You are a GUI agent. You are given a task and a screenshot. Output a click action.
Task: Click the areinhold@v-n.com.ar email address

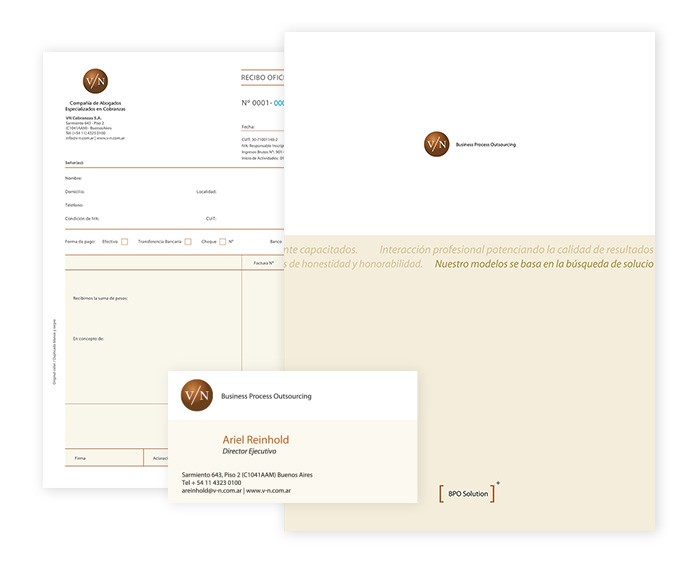[212, 491]
